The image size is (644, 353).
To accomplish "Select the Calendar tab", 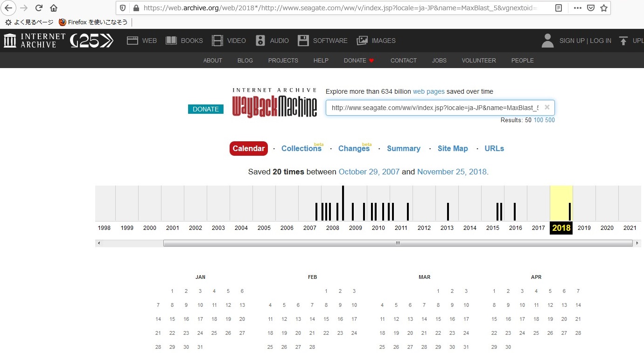I will 249,148.
